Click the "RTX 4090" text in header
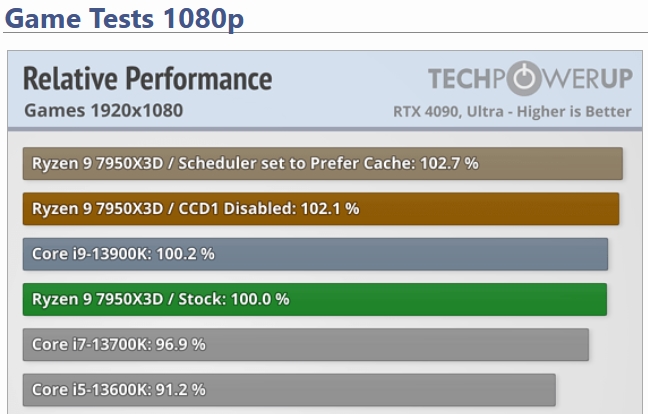The width and height of the screenshot is (648, 414). pyautogui.click(x=425, y=111)
